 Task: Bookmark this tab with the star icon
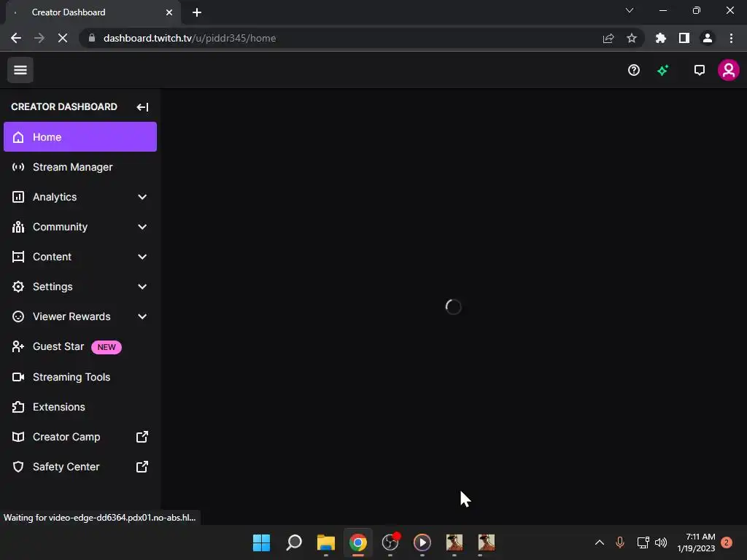coord(632,38)
